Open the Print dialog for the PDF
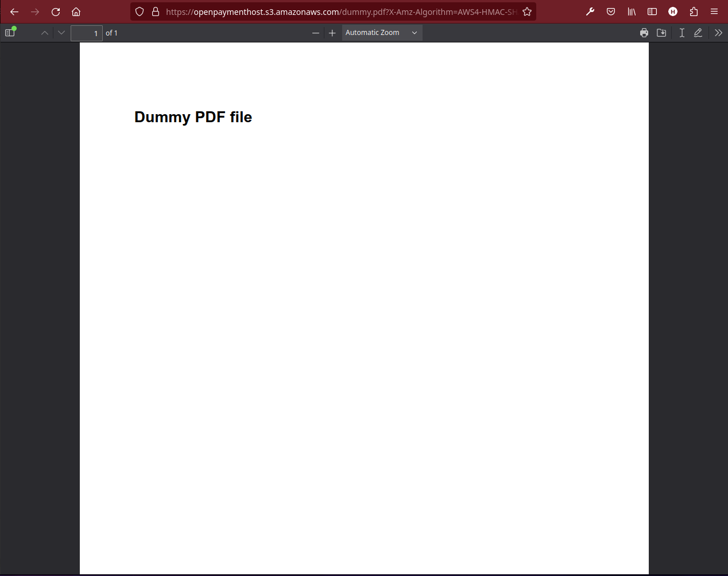728x576 pixels. click(644, 33)
